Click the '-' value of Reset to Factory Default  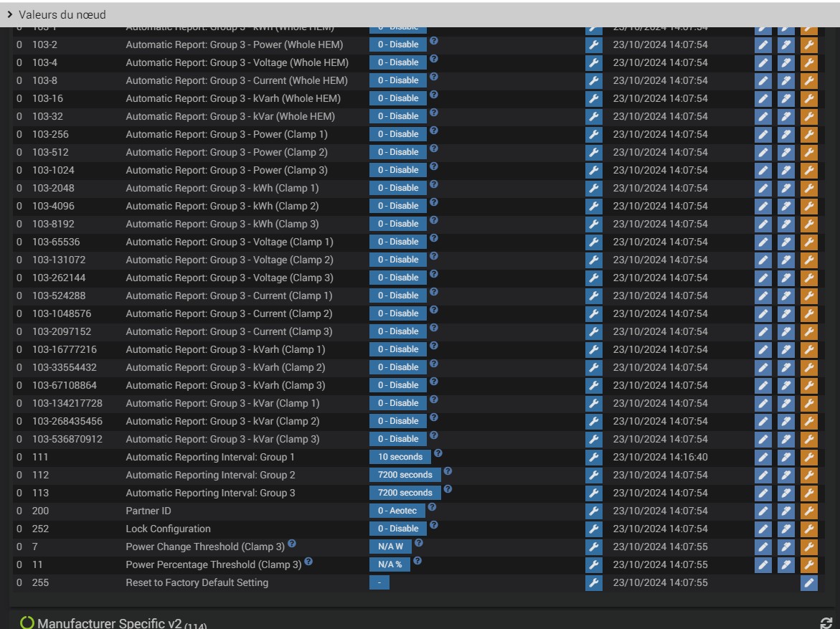click(x=379, y=583)
